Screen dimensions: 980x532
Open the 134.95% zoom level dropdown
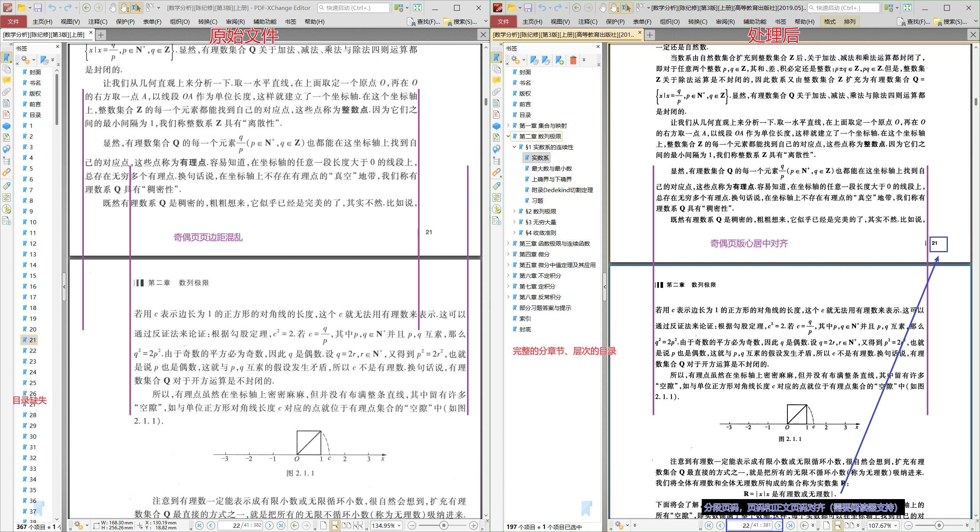[399, 525]
